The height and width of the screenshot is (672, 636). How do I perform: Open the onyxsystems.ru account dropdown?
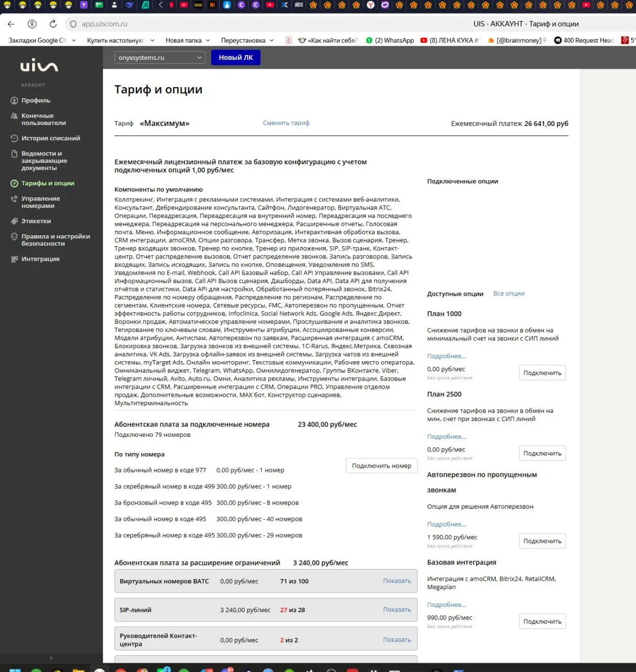point(160,58)
